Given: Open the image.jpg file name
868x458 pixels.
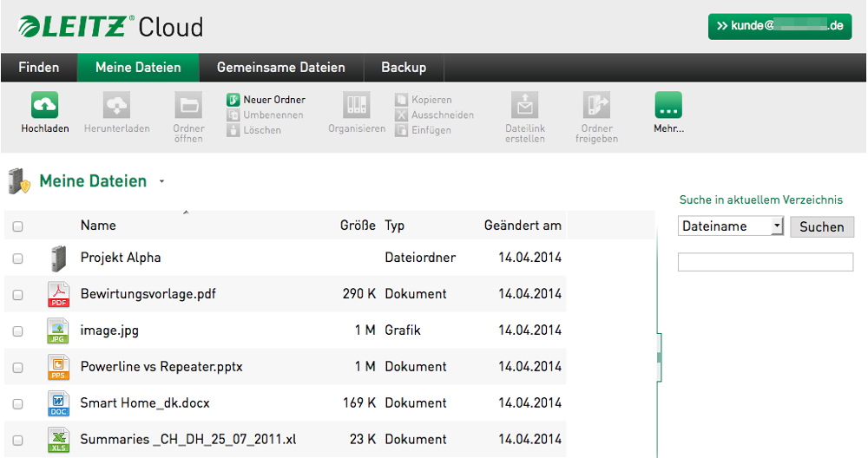Looking at the screenshot, I should point(109,330).
